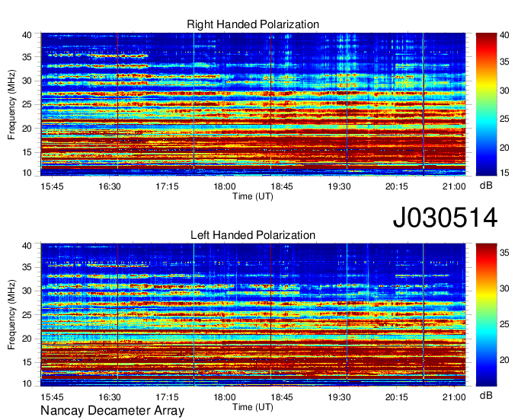Click the left-handed polarization spectrogram

coord(253,315)
